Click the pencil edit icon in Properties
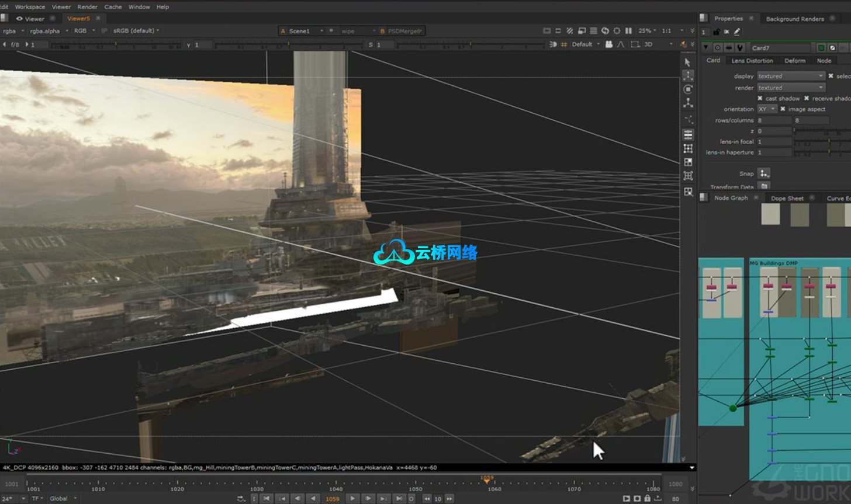Image resolution: width=851 pixels, height=504 pixels. pyautogui.click(x=736, y=32)
